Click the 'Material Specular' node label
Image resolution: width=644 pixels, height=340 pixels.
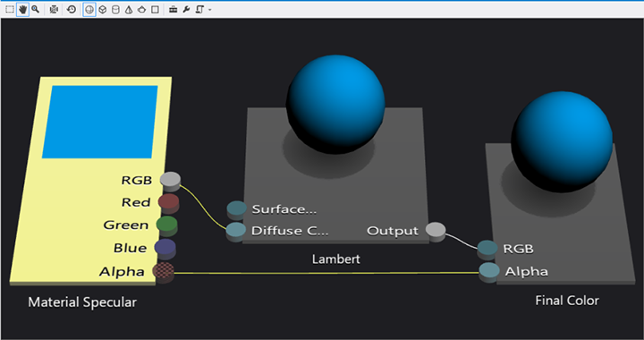[x=82, y=302]
